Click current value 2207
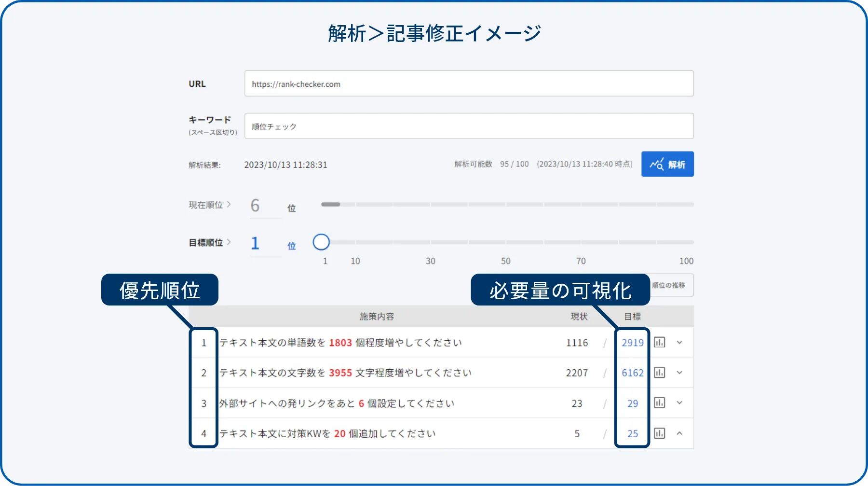 click(x=577, y=373)
